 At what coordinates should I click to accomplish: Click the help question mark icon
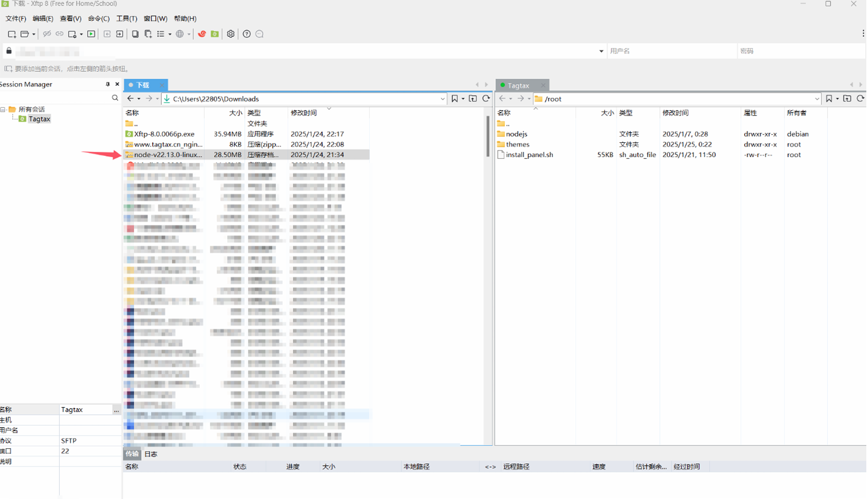[x=247, y=34]
